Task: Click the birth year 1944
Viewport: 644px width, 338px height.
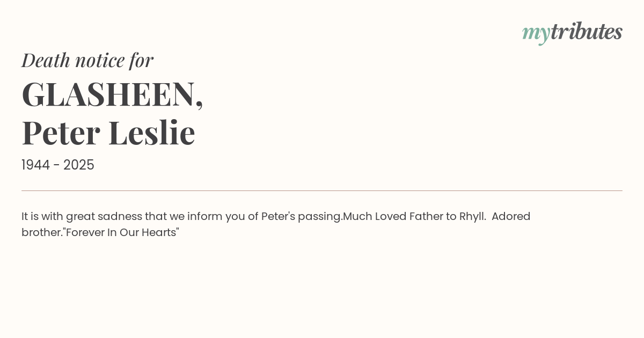Action: coord(35,165)
